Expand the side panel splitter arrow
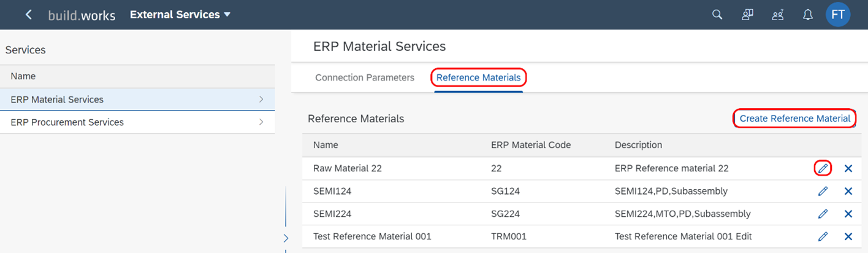Viewport: 868px width, 253px height. tap(286, 238)
